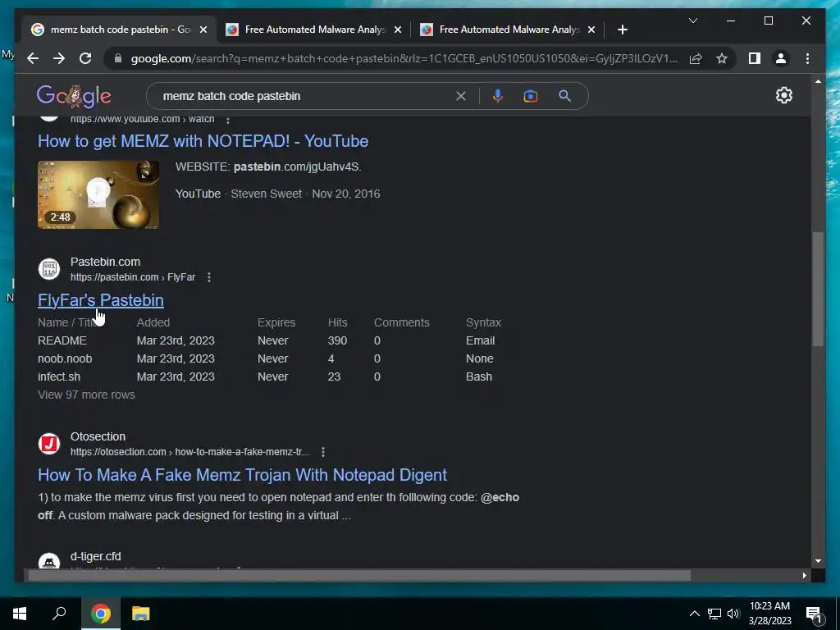The image size is (840, 630).
Task: Switch to second tab Free Automated Malware Analysis
Action: pos(314,30)
